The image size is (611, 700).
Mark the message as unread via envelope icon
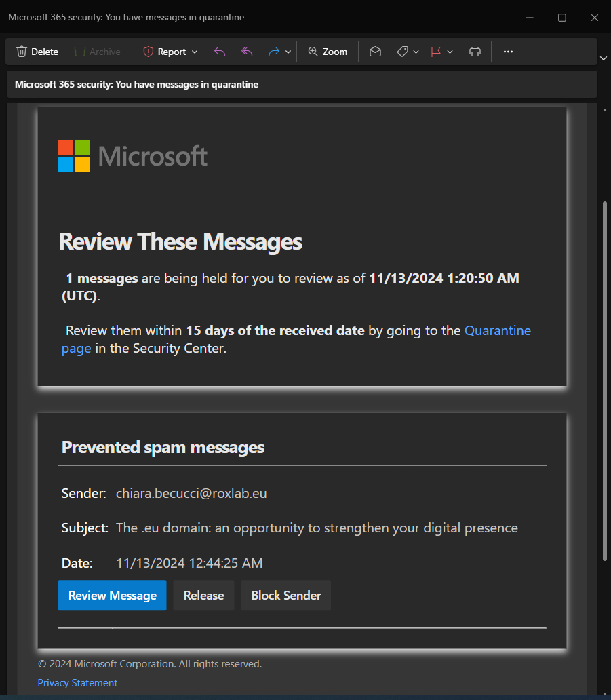click(x=375, y=51)
